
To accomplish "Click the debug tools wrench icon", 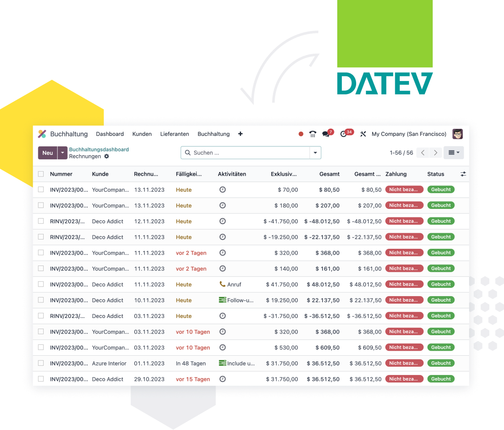I will pyautogui.click(x=363, y=134).
